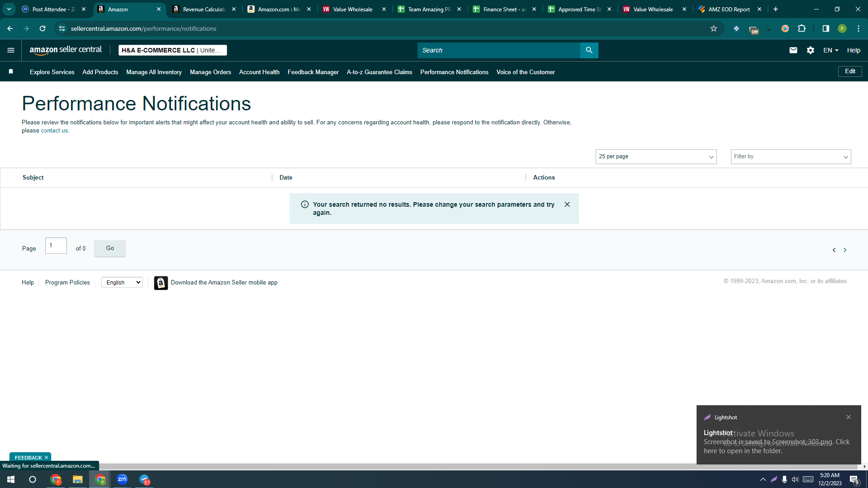868x488 pixels.
Task: Open the messages envelope icon
Action: point(793,50)
